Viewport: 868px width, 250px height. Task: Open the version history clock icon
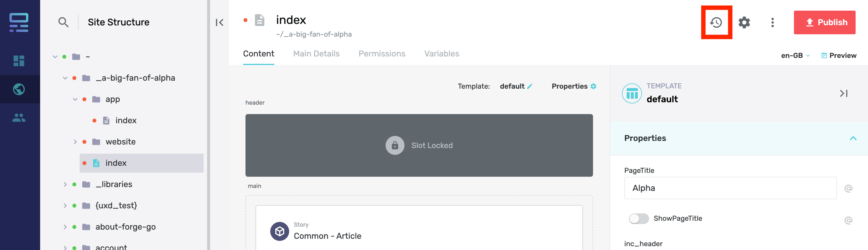tap(716, 22)
